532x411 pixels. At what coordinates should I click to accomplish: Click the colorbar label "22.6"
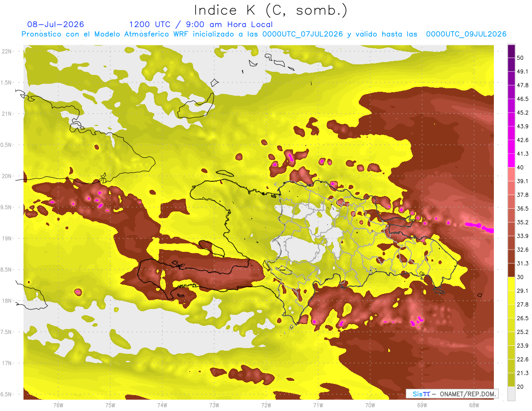point(523,359)
